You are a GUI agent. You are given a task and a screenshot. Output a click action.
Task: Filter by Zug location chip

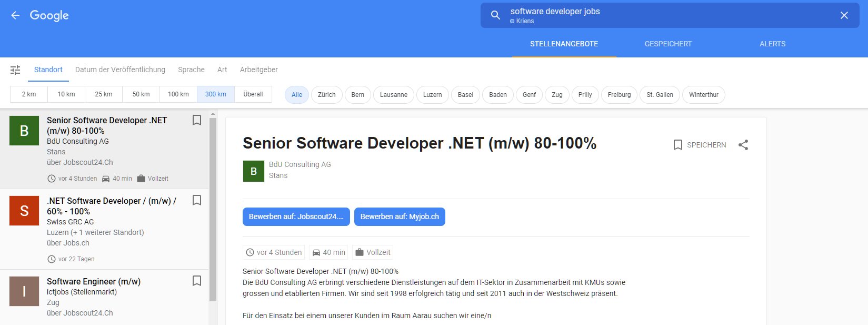[x=557, y=95]
